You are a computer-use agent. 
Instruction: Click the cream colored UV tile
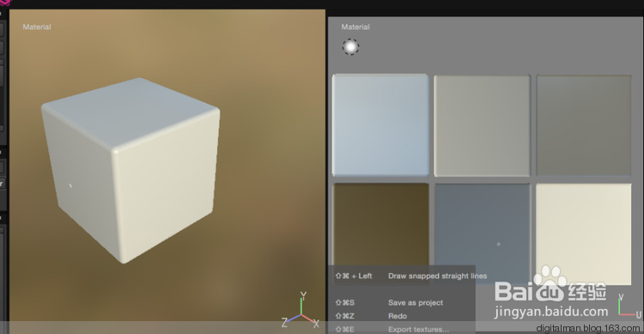pos(584,234)
